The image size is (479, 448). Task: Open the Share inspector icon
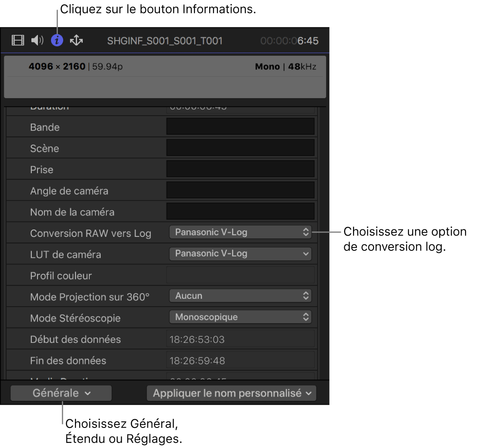[x=76, y=41]
